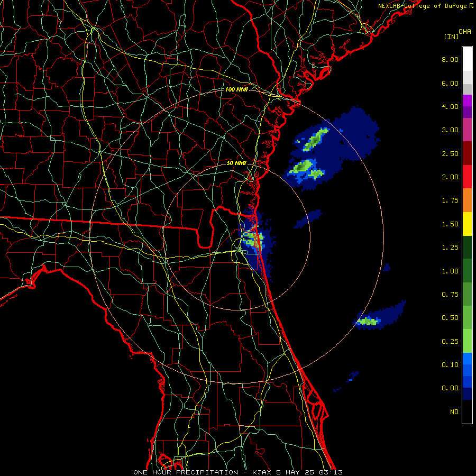Click the black ND swatch at scale bottom
Image resolution: width=476 pixels, height=476 pixels.
pos(467,411)
